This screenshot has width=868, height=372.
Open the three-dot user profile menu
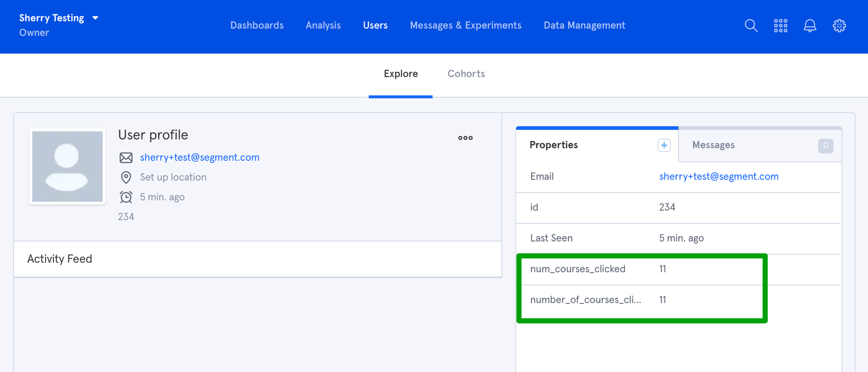pos(465,138)
